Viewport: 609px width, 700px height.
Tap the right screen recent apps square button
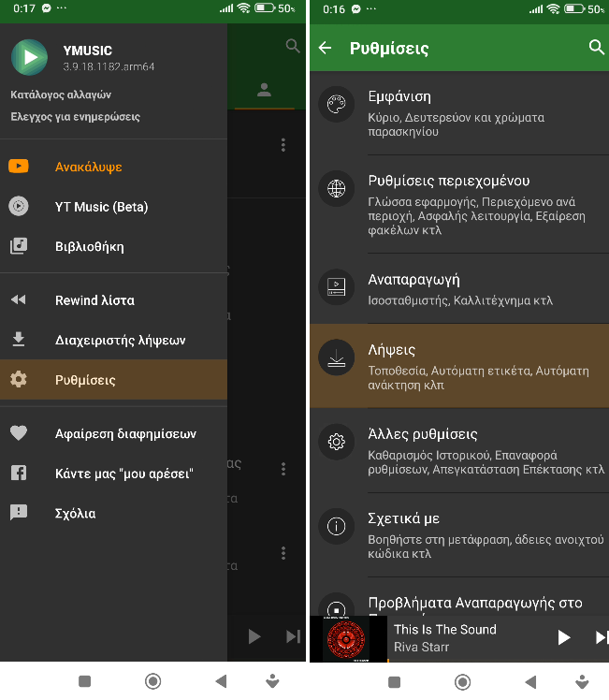pyautogui.click(x=395, y=682)
